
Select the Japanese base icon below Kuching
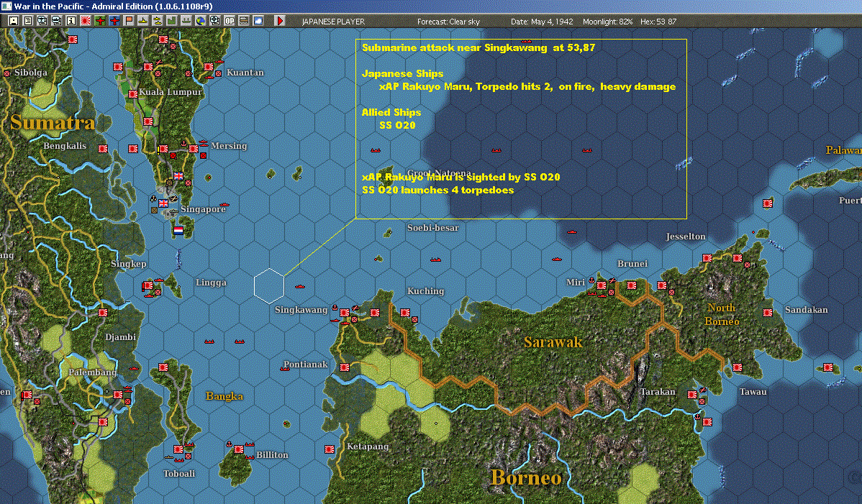coord(405,313)
